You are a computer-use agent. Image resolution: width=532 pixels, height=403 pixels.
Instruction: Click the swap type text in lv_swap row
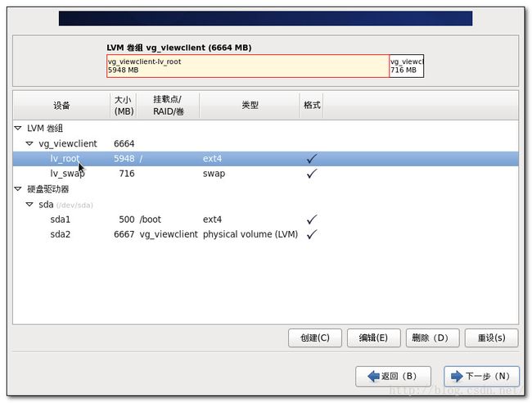(214, 174)
